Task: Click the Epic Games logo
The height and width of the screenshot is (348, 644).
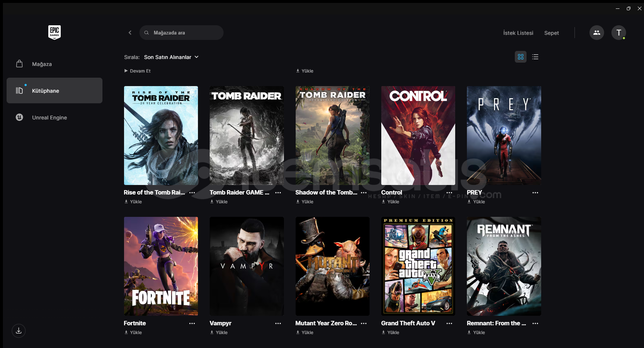Action: pos(55,33)
